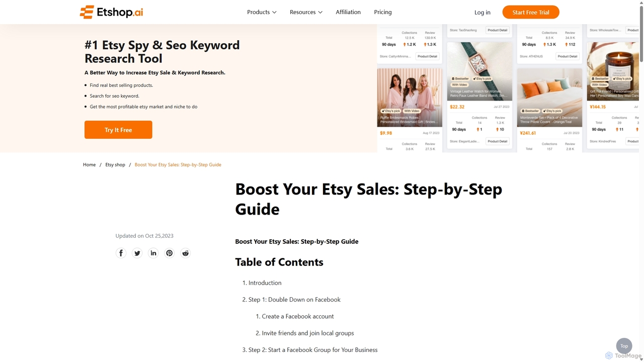
Task: Select 'Create a Facebook account' contents entry
Action: pos(298,316)
